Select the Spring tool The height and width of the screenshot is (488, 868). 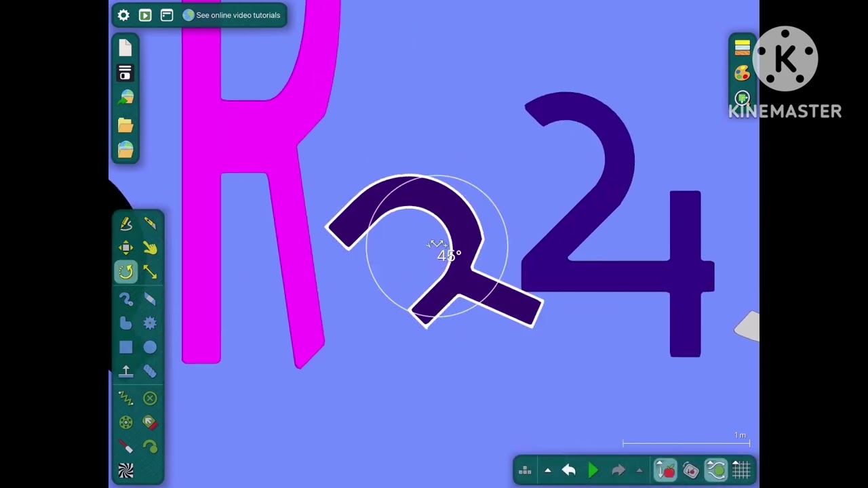pos(126,399)
